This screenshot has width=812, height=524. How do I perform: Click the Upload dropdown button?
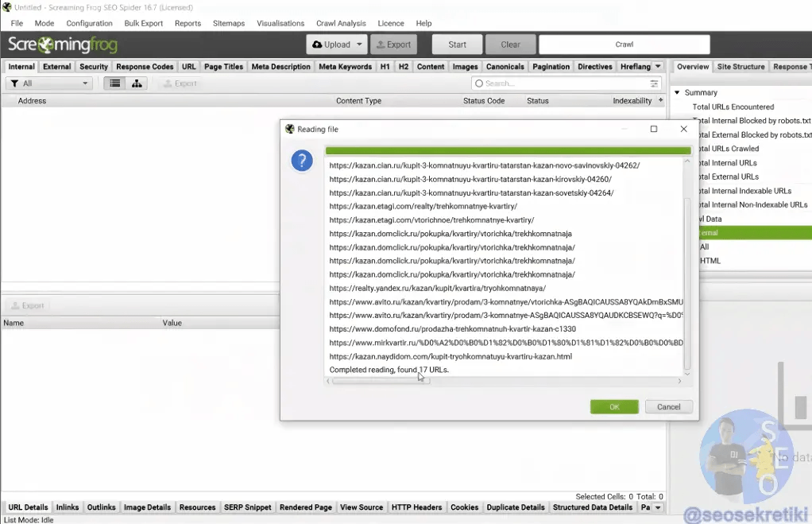pyautogui.click(x=337, y=45)
